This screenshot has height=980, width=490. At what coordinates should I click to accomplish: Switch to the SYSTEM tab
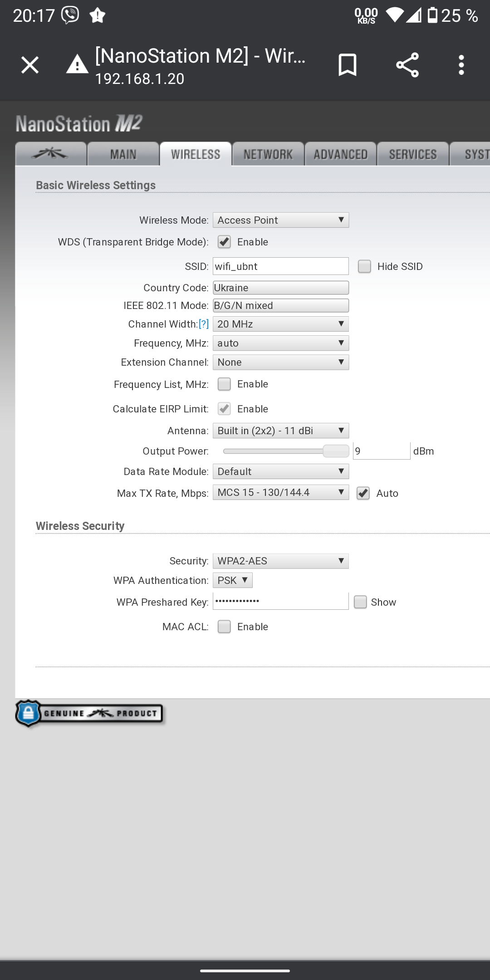tap(470, 154)
